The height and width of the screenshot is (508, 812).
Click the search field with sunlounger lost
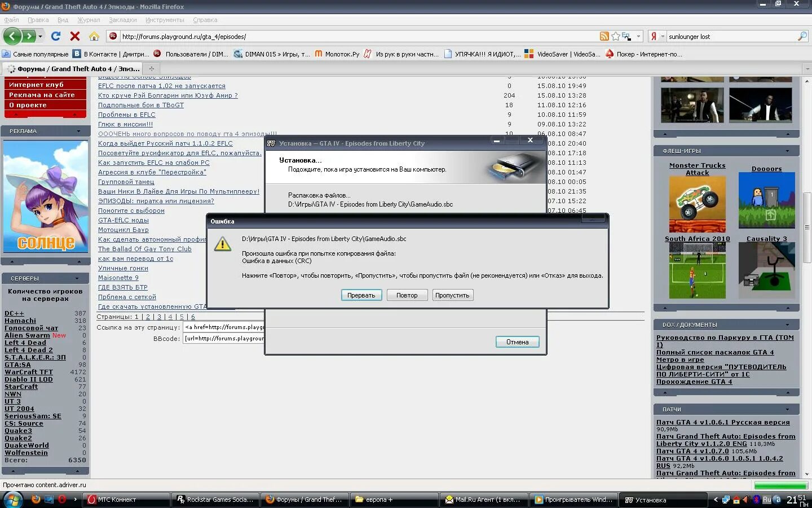[x=731, y=36]
